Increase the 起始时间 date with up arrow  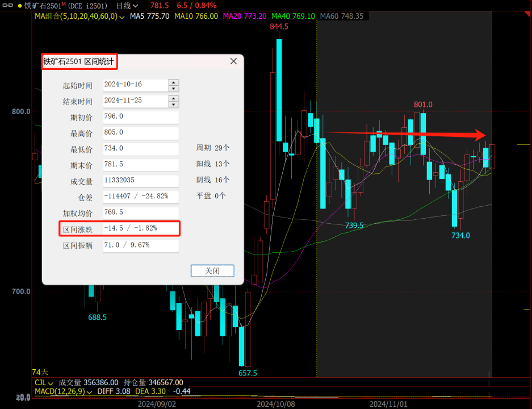[173, 82]
